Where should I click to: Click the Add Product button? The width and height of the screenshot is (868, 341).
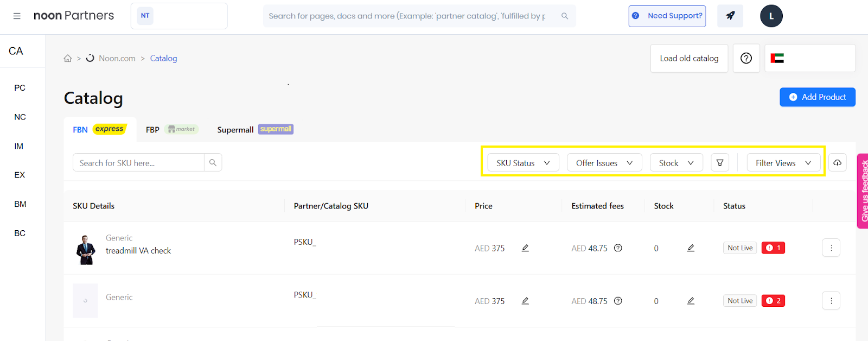[x=817, y=97]
